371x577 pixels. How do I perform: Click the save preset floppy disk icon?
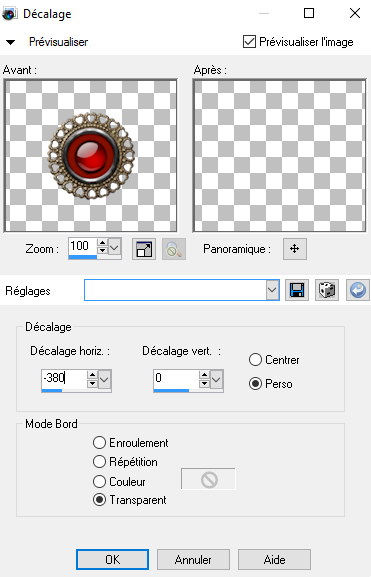click(x=297, y=290)
